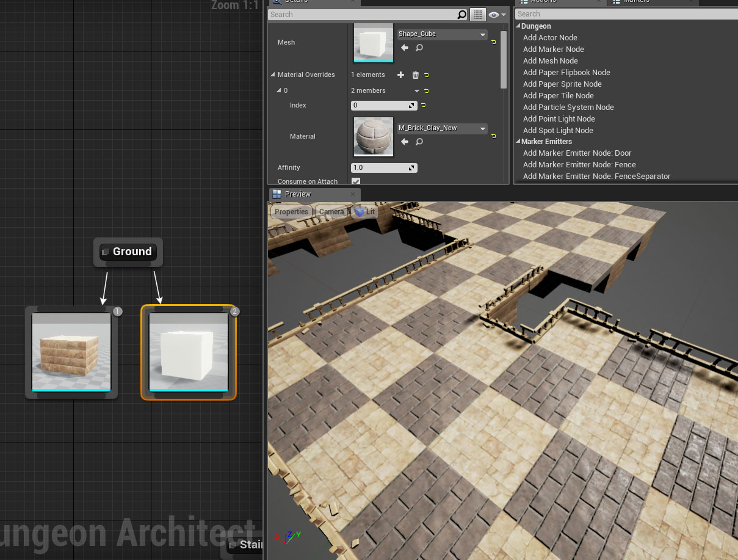Select the Mesh property label

(x=286, y=42)
